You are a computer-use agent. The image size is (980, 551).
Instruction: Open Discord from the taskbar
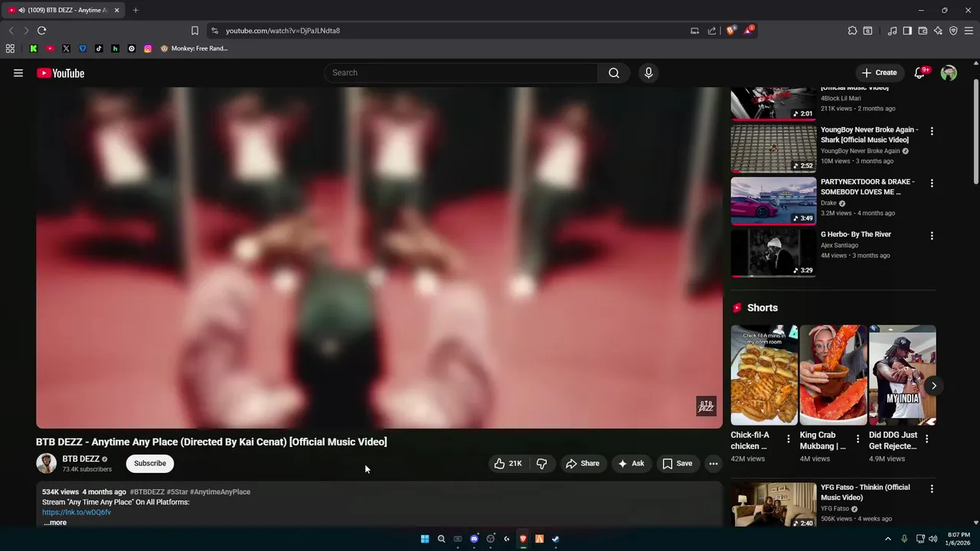474,539
